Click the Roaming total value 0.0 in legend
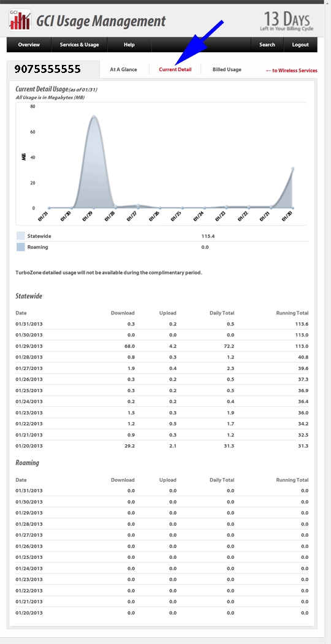The height and width of the screenshot is (644, 331). pyautogui.click(x=205, y=248)
